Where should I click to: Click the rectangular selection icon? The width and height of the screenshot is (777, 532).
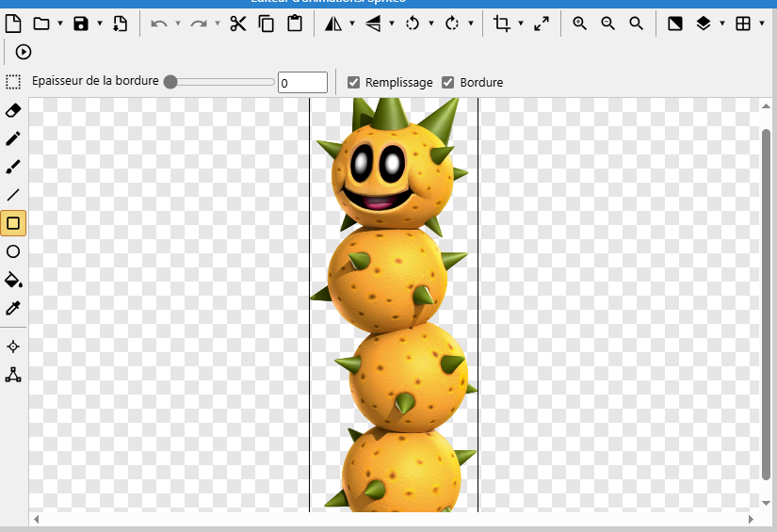coord(13,82)
